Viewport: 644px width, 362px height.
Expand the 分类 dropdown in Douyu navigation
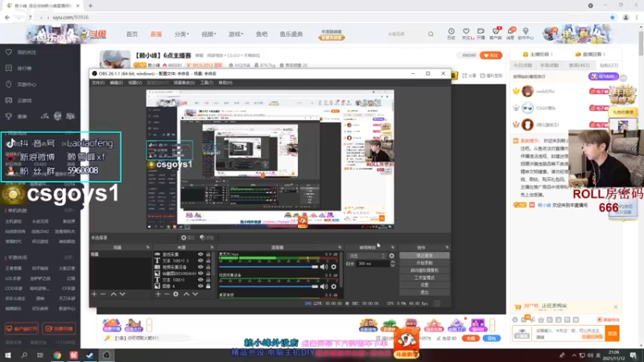182,34
